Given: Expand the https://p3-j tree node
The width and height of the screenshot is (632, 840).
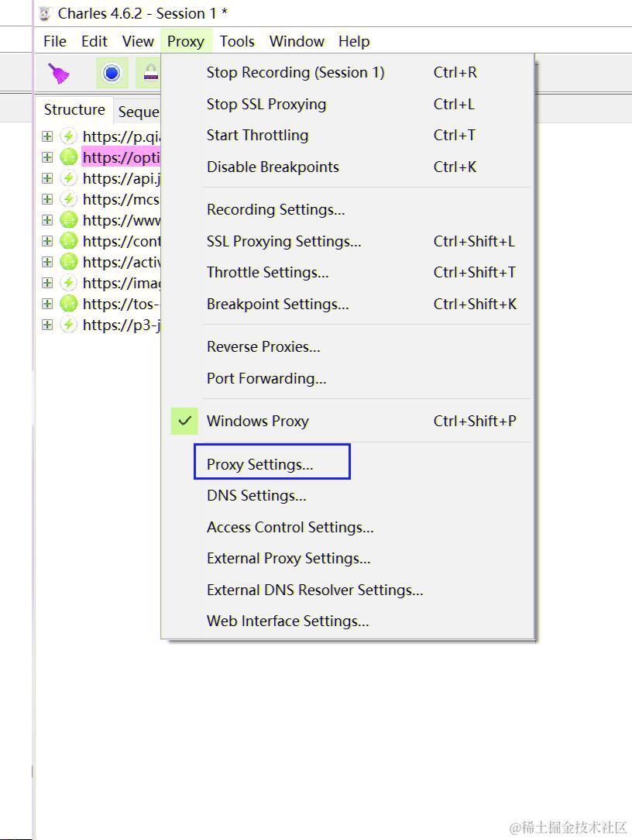Looking at the screenshot, I should click(47, 324).
